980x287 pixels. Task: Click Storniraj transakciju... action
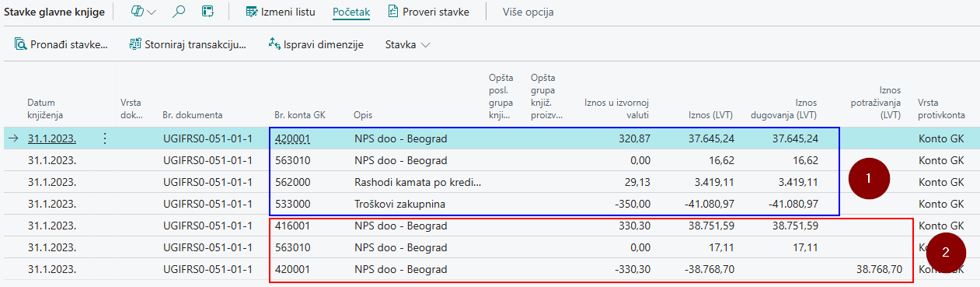point(195,45)
